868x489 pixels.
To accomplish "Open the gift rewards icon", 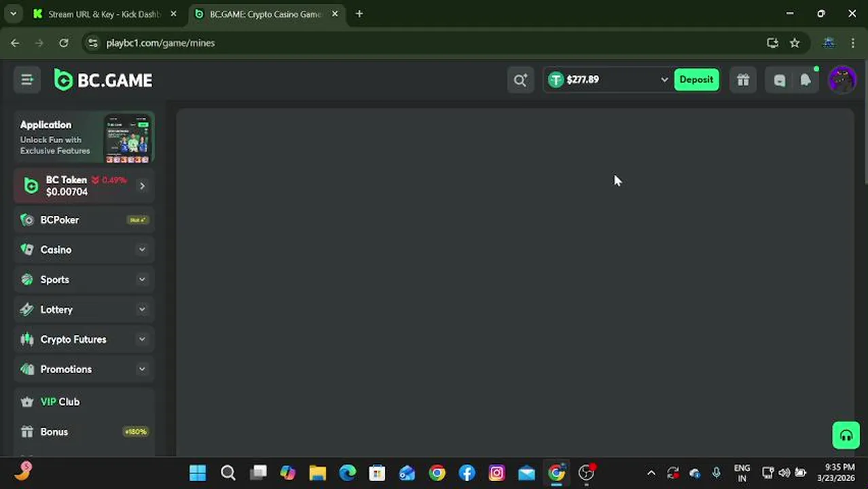I will coord(743,80).
